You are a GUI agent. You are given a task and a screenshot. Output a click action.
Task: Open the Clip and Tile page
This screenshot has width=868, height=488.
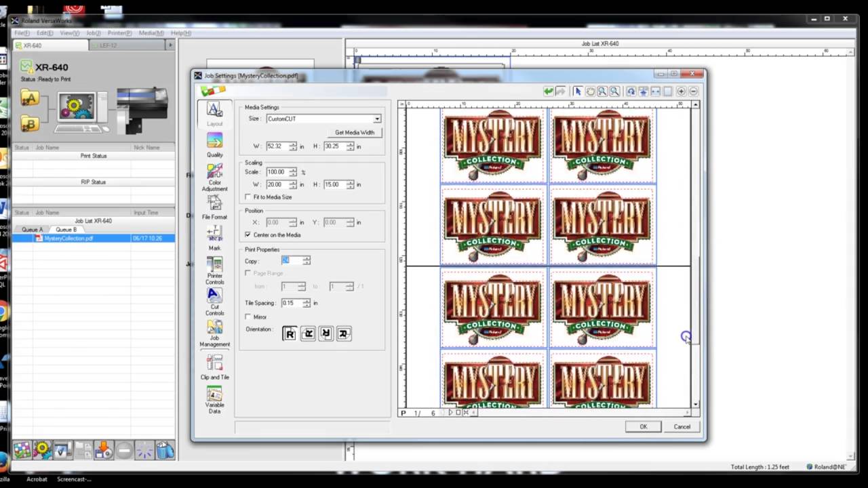click(x=214, y=367)
